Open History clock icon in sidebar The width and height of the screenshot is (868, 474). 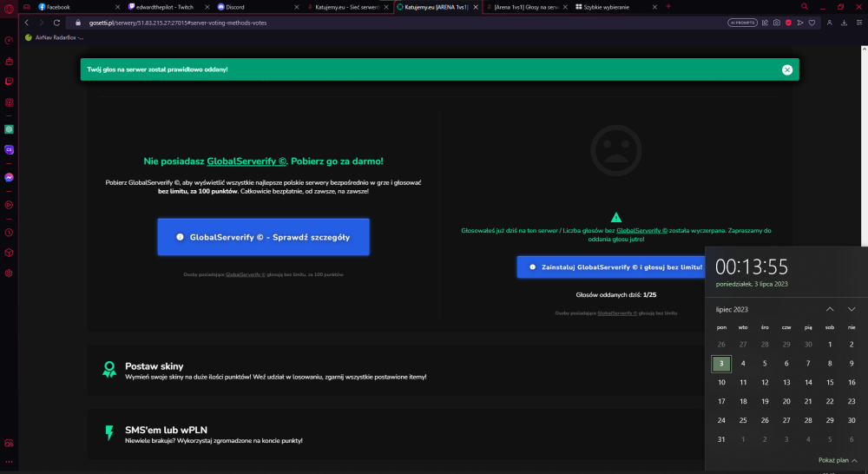coord(9,233)
